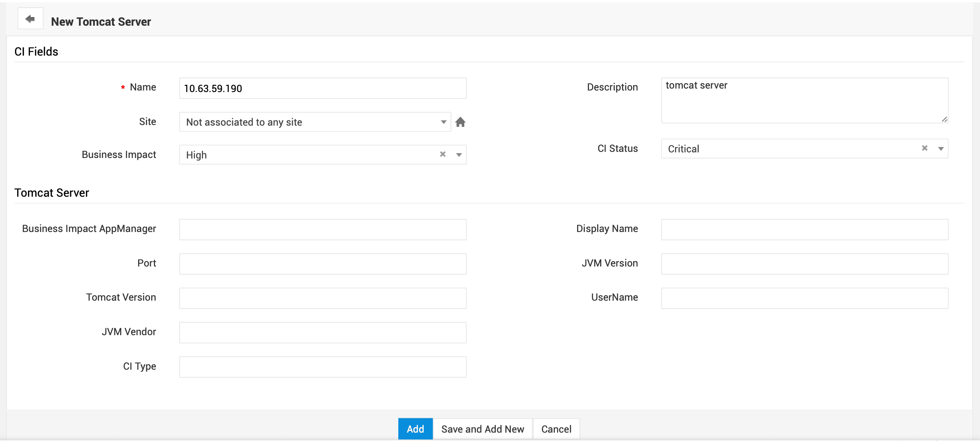Clear the Business Impact High selection
980x441 pixels.
tap(442, 154)
